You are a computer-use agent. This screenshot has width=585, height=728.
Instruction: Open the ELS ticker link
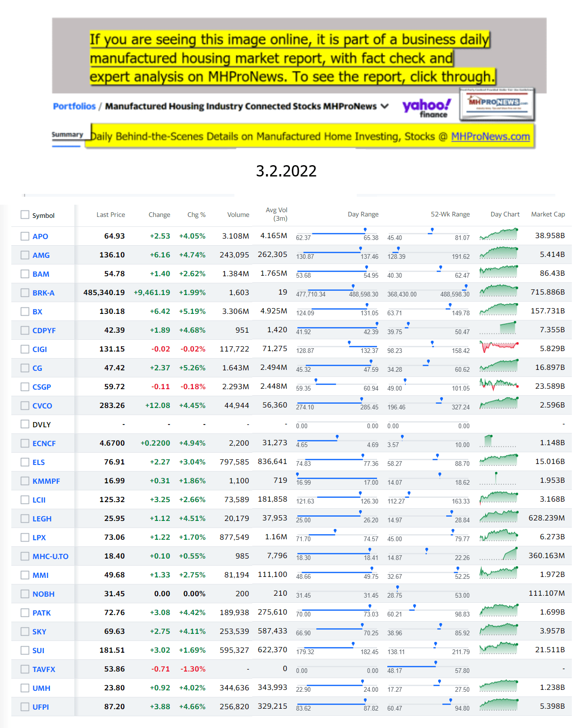(x=39, y=462)
